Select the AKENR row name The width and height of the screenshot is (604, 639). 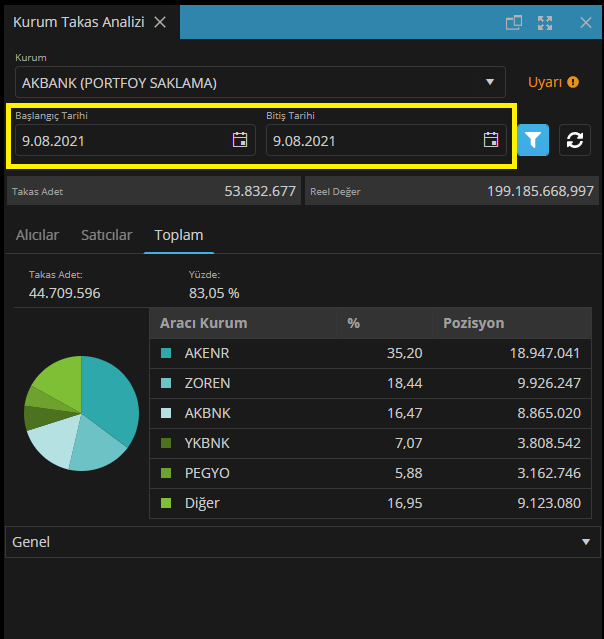pyautogui.click(x=207, y=353)
